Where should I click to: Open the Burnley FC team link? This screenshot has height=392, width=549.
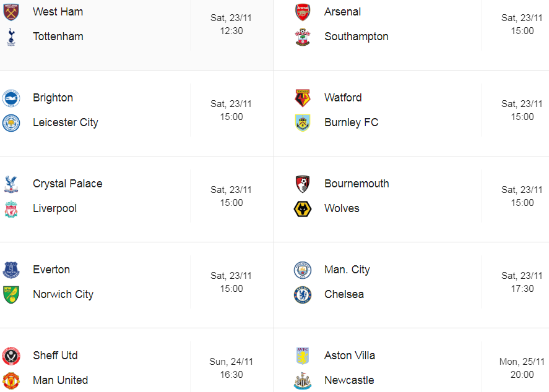point(351,122)
